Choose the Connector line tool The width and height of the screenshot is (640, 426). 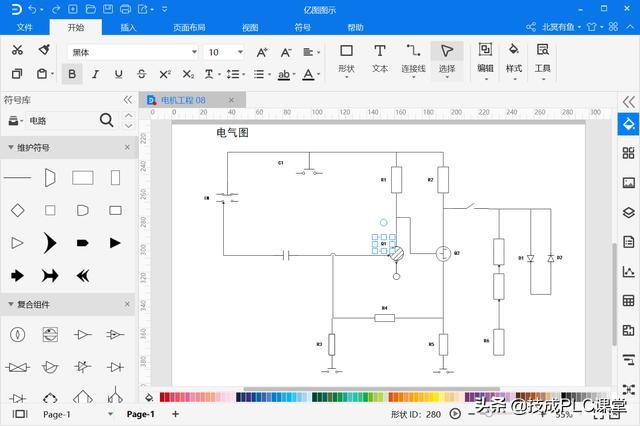[x=413, y=58]
